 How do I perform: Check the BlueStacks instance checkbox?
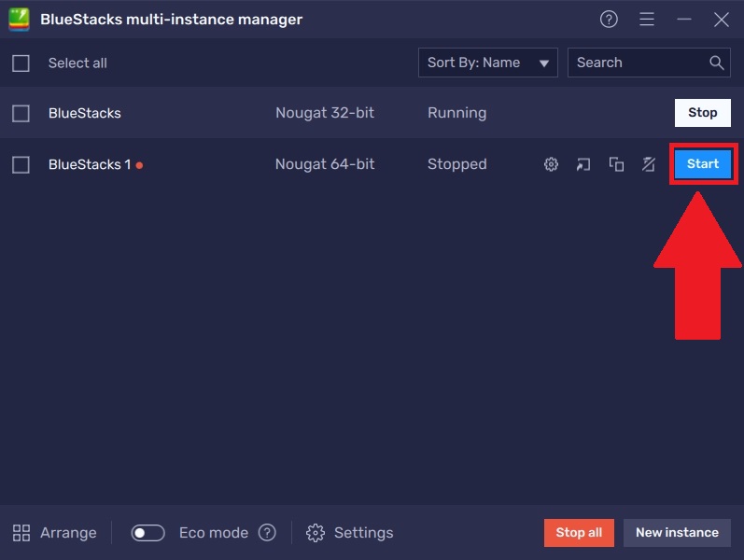coord(21,114)
